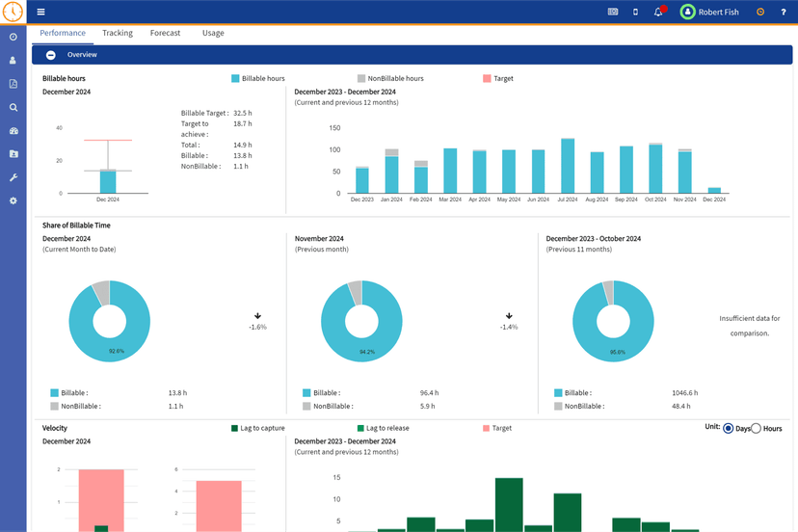
Task: Open the Usage tab
Action: [x=213, y=33]
